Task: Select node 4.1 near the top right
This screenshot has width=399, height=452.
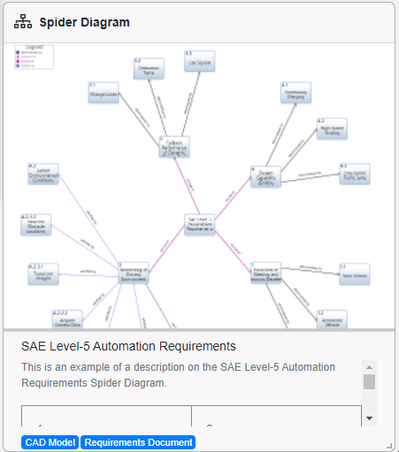Action: click(296, 93)
